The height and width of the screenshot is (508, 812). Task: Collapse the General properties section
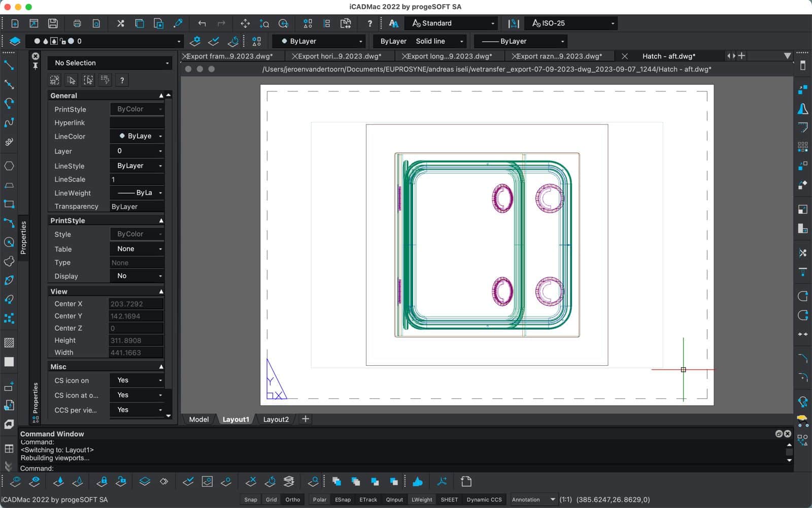click(161, 96)
